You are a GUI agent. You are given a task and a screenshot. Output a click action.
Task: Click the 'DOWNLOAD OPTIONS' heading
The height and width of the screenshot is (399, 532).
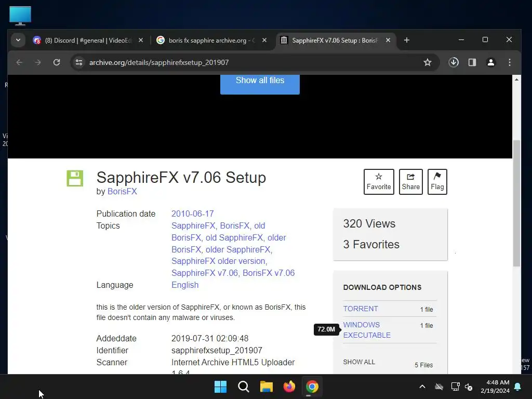coord(382,287)
